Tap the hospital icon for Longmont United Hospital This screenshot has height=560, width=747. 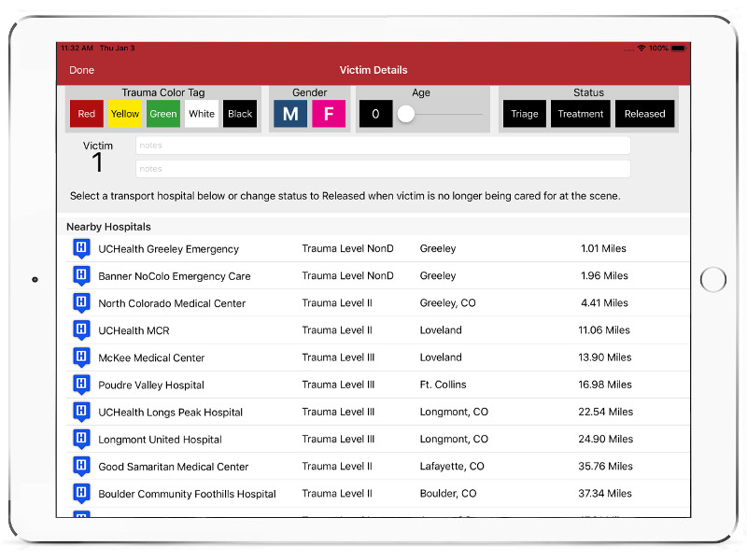81,439
